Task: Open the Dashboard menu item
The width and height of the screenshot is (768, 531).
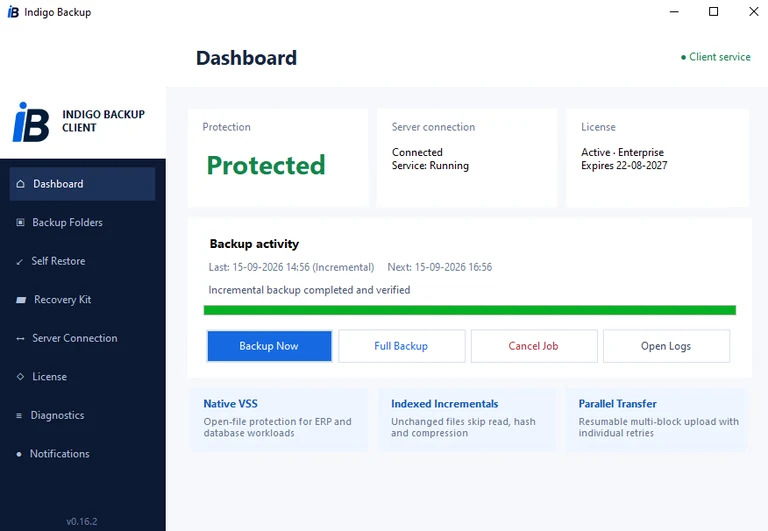Action: tap(82, 184)
